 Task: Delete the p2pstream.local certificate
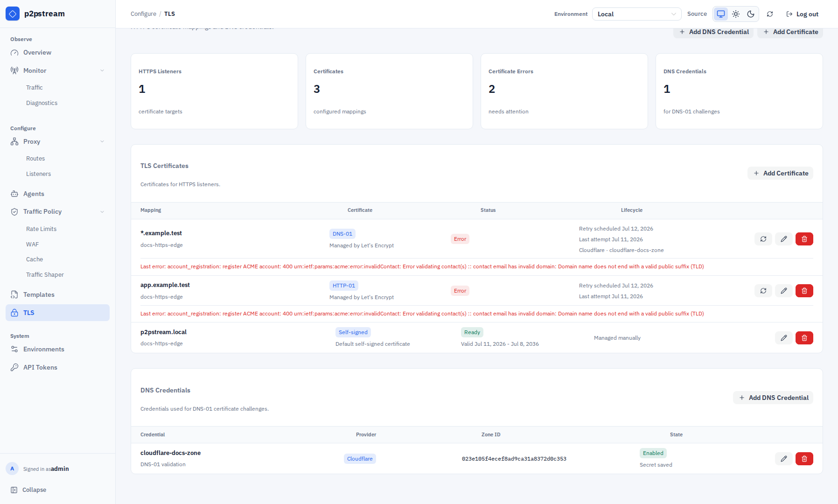click(804, 338)
